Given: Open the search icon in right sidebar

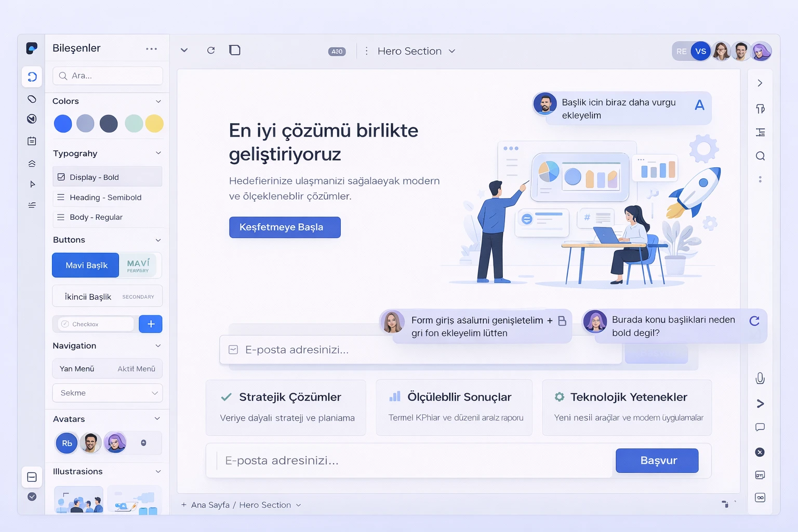Looking at the screenshot, I should coord(760,156).
